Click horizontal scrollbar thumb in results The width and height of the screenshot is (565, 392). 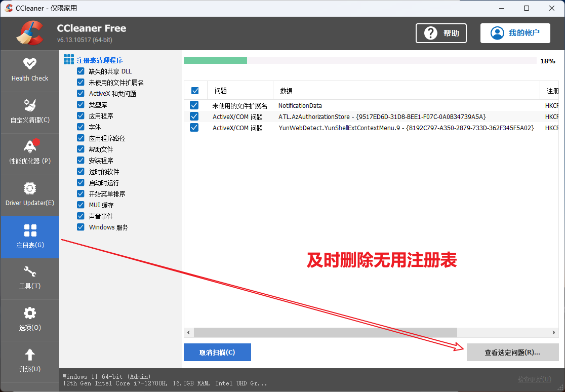pos(326,332)
